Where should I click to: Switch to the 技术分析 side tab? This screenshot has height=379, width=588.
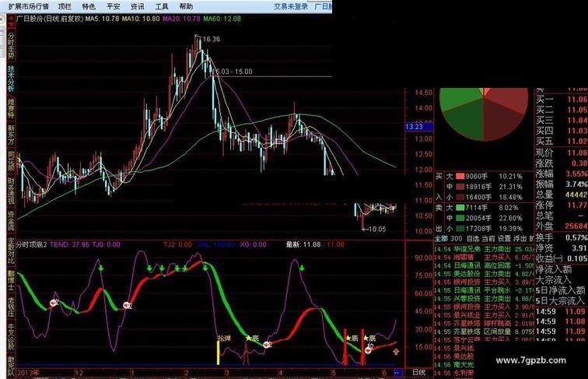pyautogui.click(x=11, y=79)
